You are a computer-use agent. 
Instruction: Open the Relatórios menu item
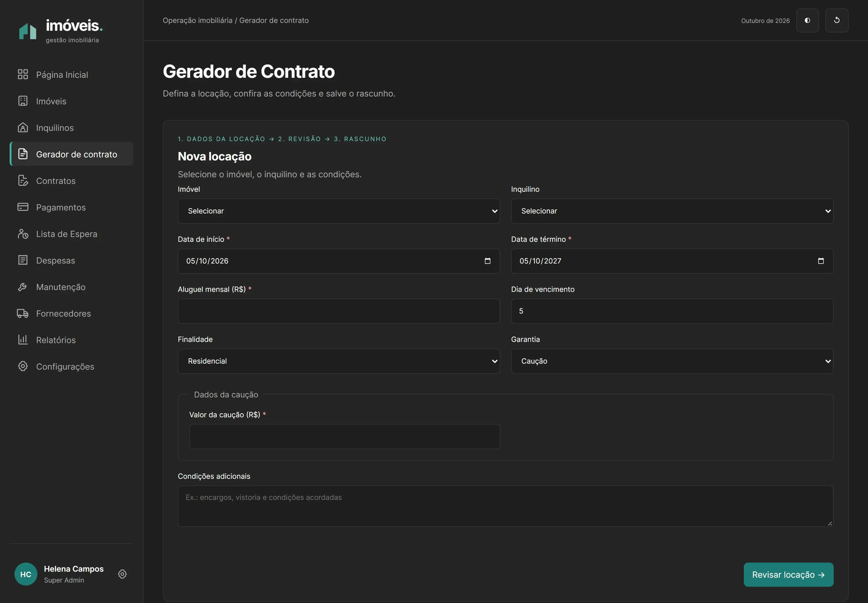[71, 340]
